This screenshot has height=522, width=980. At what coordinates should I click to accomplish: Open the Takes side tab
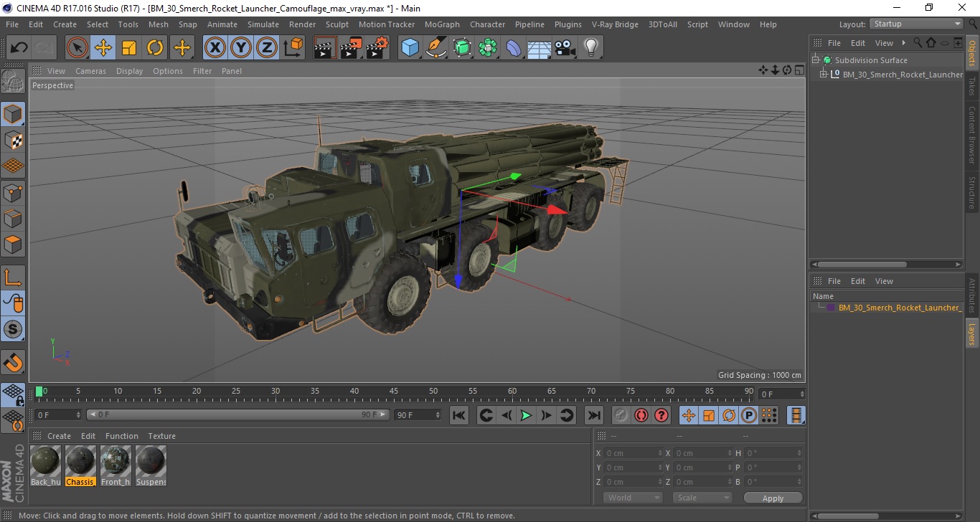pos(972,85)
